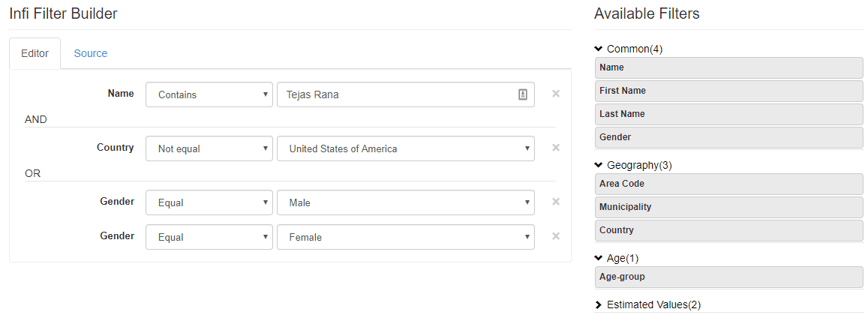
Task: Remove the Name filter row
Action: [x=556, y=94]
